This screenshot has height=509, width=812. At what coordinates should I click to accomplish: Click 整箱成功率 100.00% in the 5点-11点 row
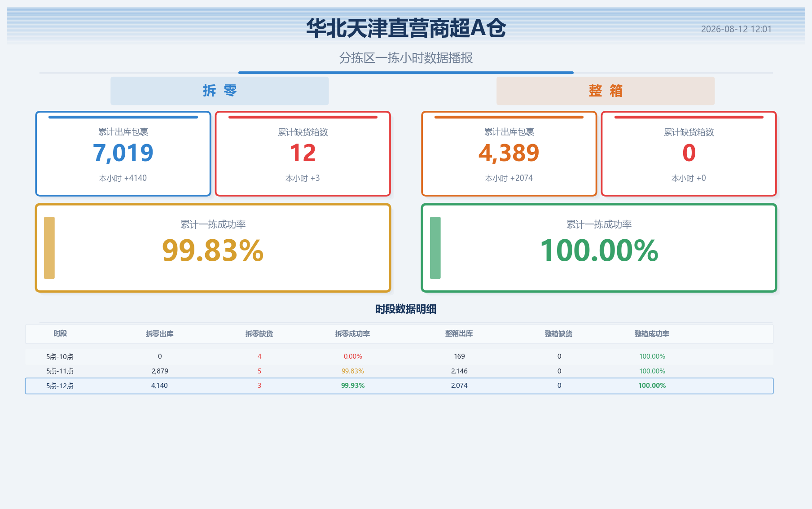pos(652,371)
